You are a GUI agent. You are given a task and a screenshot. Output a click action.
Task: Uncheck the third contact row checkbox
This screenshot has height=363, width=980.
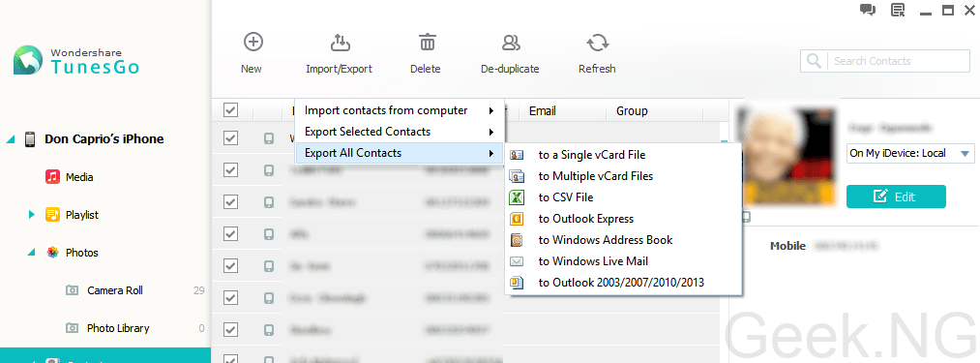(230, 202)
